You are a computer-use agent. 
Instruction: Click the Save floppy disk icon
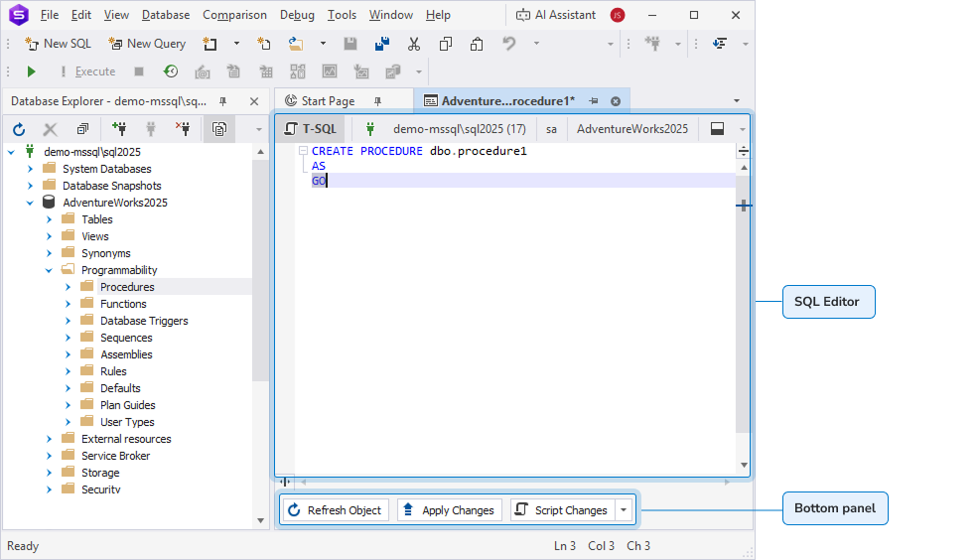pyautogui.click(x=350, y=44)
